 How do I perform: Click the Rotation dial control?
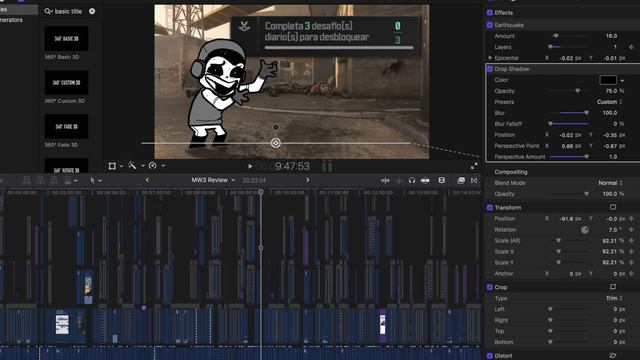coord(585,230)
